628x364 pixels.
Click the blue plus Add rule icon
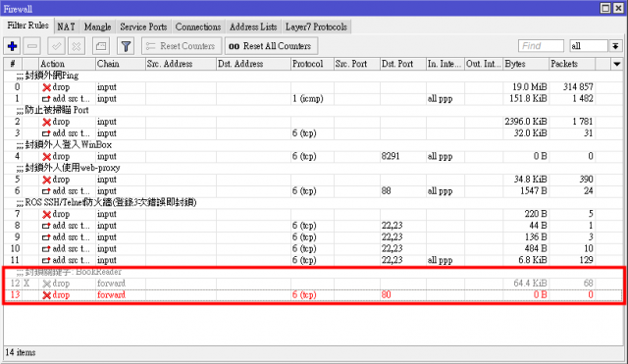tap(12, 46)
